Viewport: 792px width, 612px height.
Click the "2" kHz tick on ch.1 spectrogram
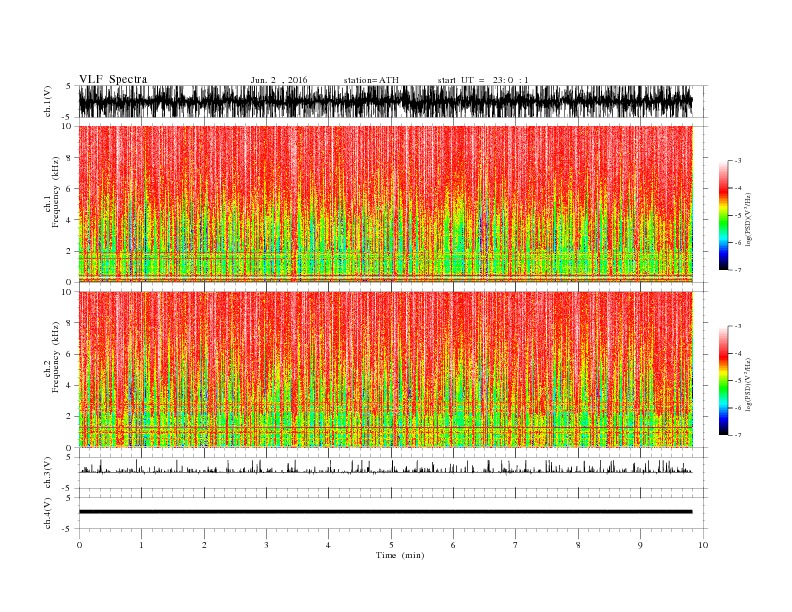tap(69, 251)
